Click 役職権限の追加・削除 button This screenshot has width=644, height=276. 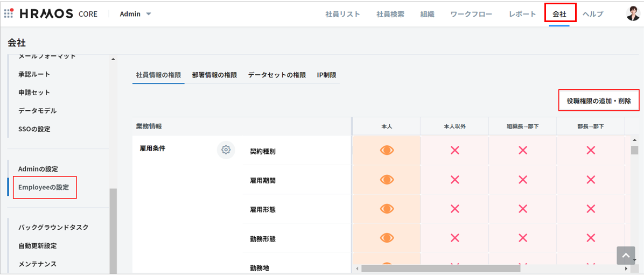[x=598, y=101]
